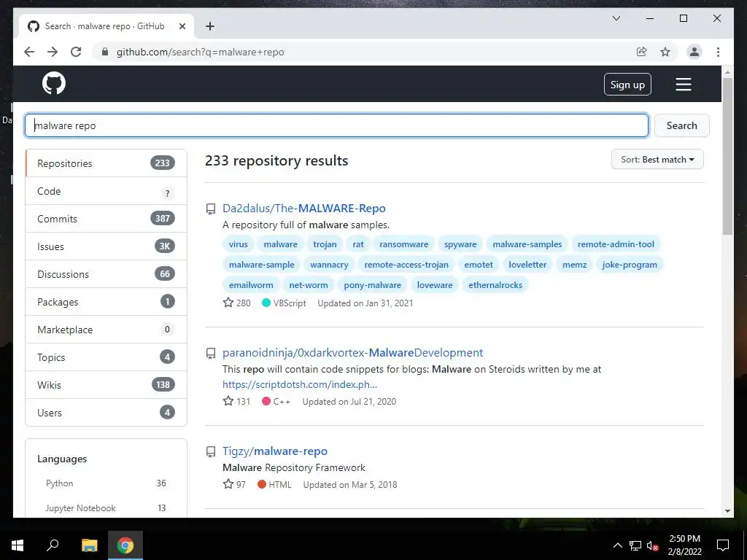This screenshot has width=747, height=560.
Task: Open paranoidninja/0xdarkvortex-MalwareDevelopment link
Action: click(352, 352)
